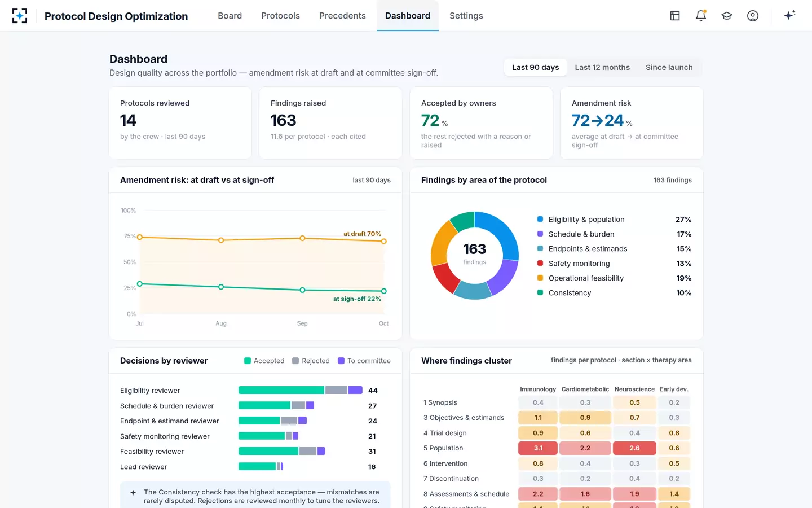Click the Findings raised card
Image resolution: width=812 pixels, height=508 pixels.
[x=330, y=123]
